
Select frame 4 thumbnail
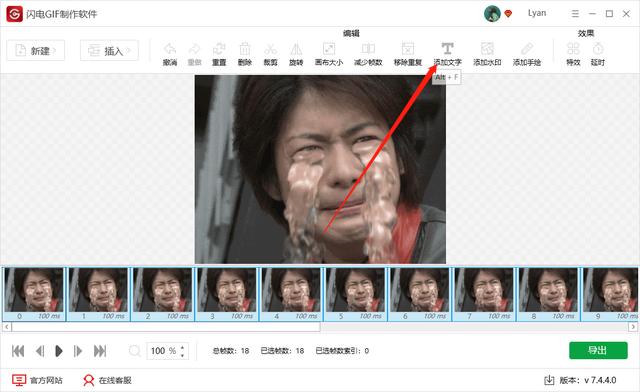click(x=291, y=294)
